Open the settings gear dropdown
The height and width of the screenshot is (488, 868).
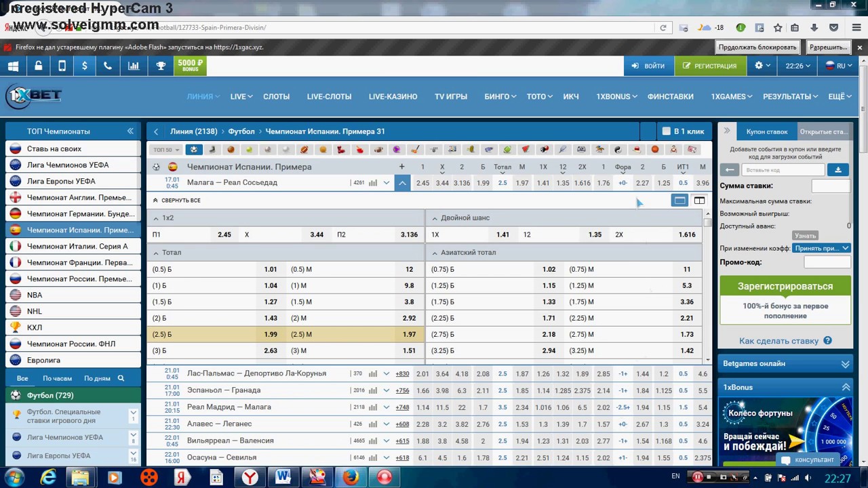[x=763, y=66]
